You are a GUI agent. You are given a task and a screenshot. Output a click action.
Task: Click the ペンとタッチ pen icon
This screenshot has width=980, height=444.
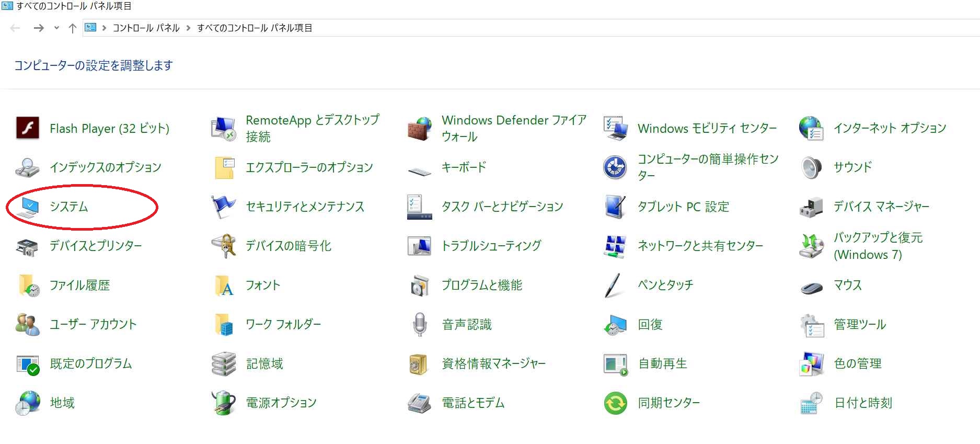coord(614,286)
